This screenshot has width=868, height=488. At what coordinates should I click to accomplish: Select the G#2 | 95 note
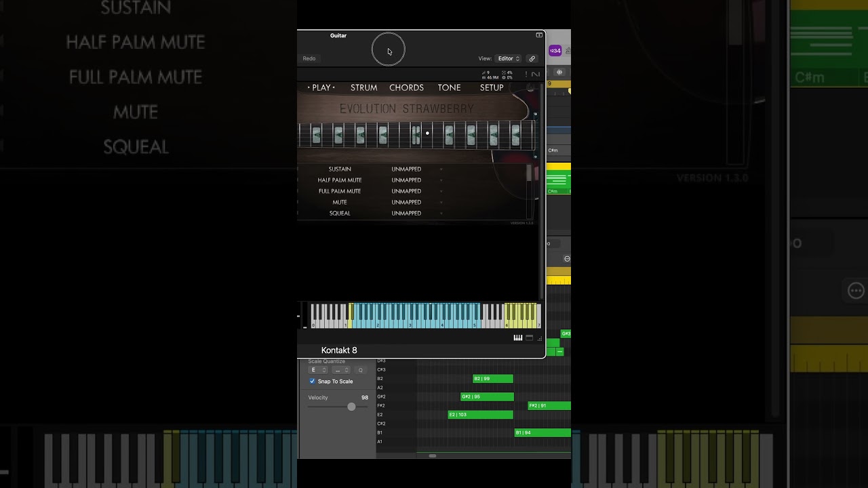click(487, 396)
